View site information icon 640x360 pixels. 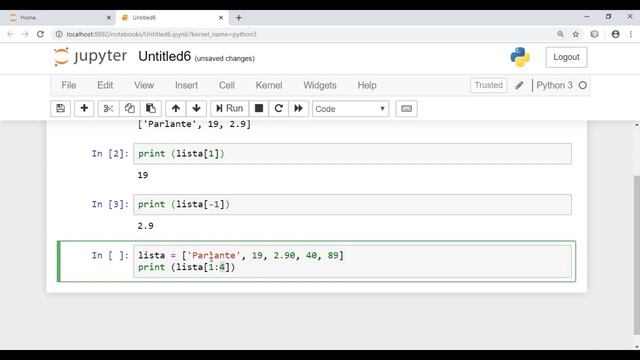pyautogui.click(x=59, y=34)
